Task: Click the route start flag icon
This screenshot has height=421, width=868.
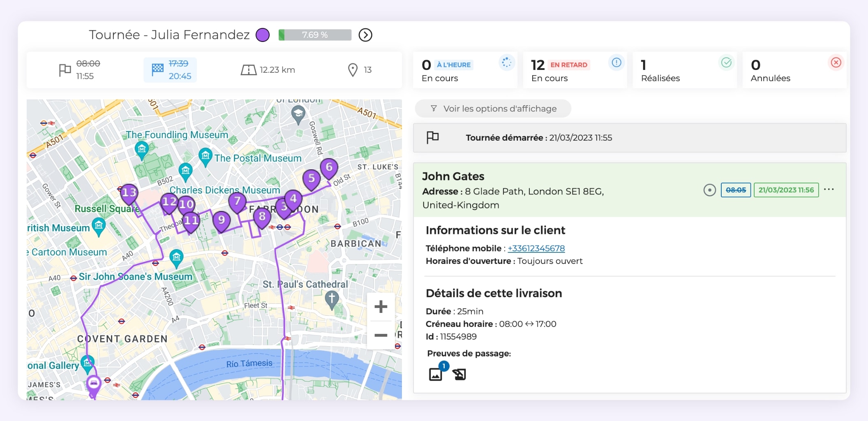Action: [x=64, y=69]
